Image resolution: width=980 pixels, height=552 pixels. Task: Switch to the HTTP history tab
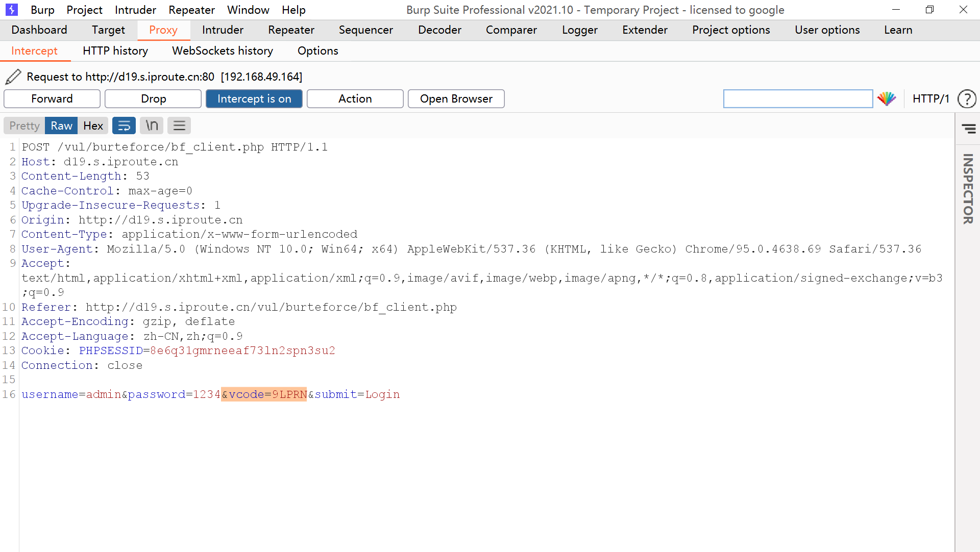click(x=115, y=51)
